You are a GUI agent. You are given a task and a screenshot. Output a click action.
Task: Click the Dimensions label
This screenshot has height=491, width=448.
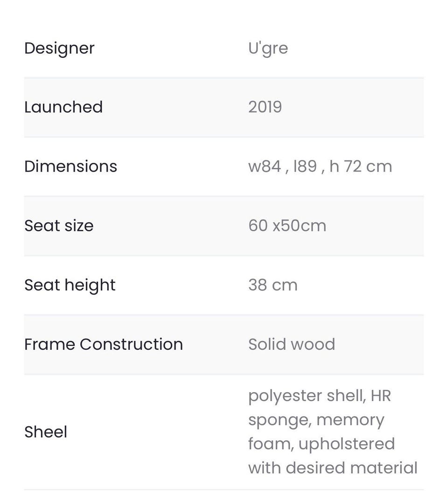tap(70, 166)
